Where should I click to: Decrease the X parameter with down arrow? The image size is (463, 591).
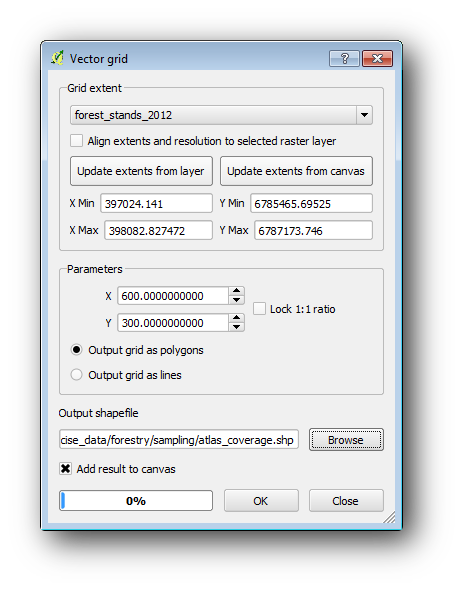click(236, 300)
